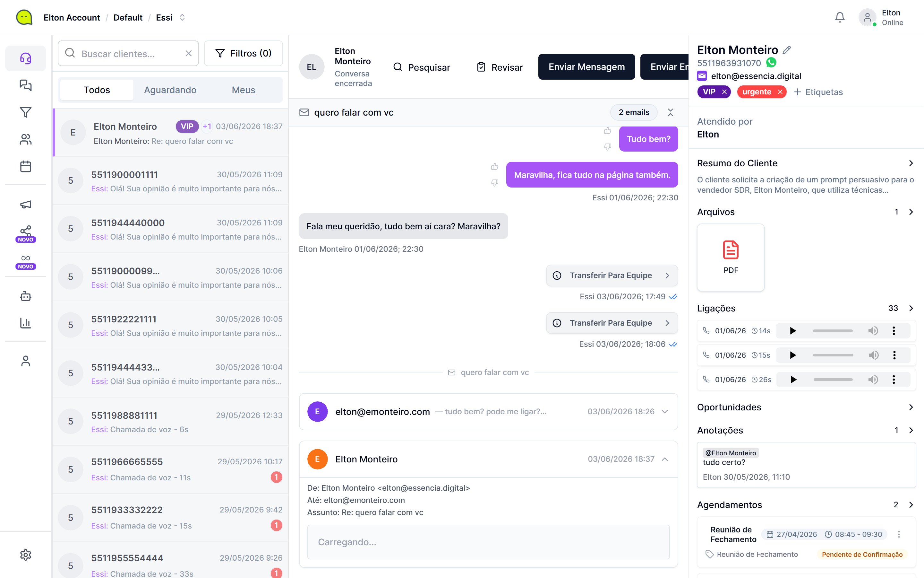Click Enviar Mensagem button
Screen dimensions: 924x578
586,67
